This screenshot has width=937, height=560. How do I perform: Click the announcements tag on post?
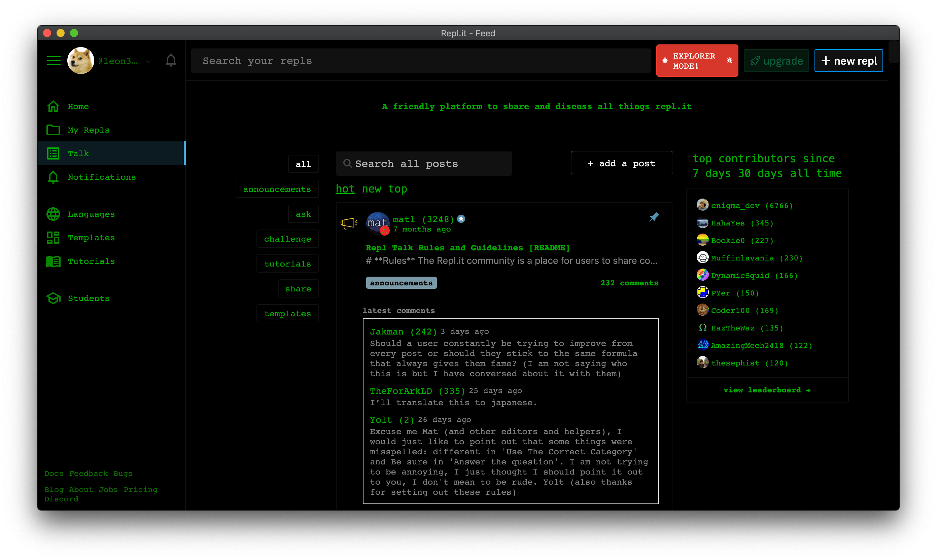[x=401, y=283]
